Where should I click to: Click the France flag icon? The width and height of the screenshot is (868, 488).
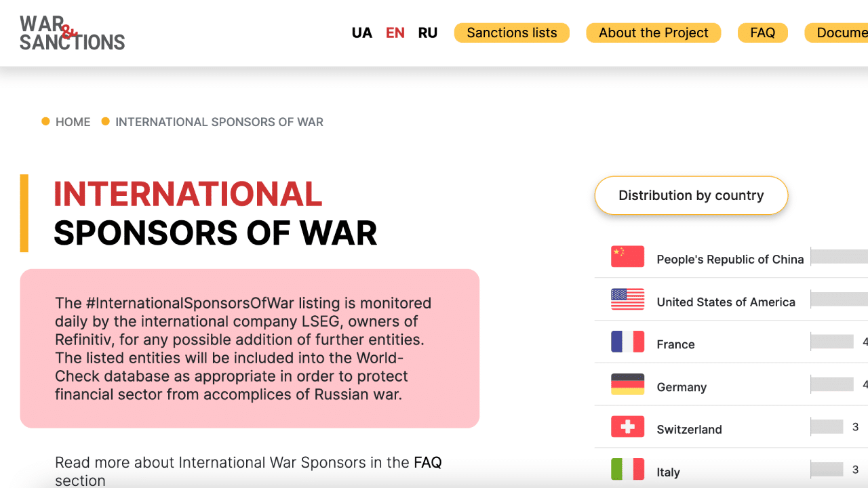(x=627, y=342)
